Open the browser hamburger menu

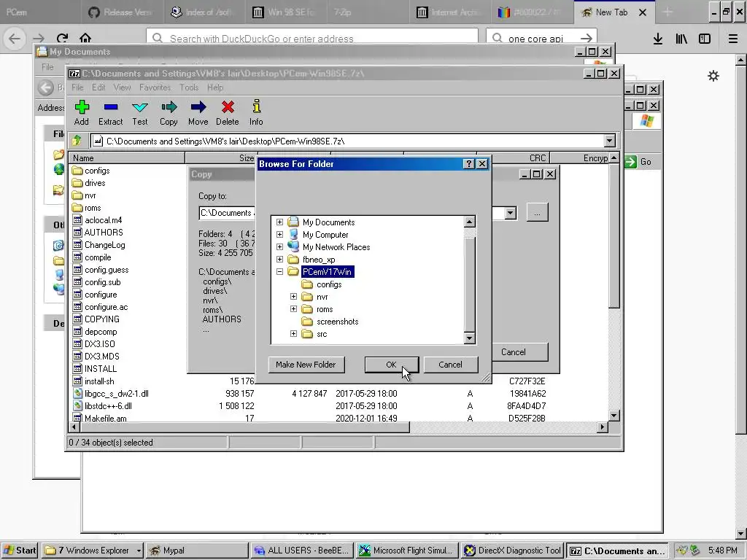(x=732, y=39)
